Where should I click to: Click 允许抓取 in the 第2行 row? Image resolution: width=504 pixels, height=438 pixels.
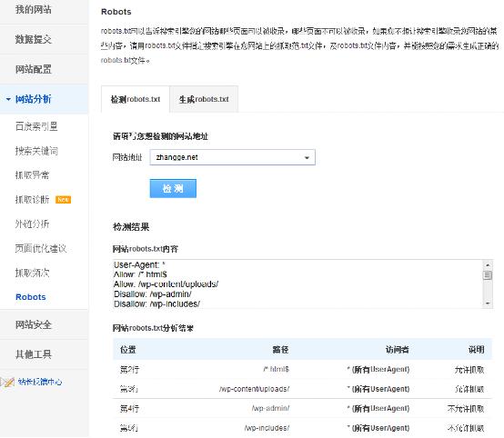[469, 370]
